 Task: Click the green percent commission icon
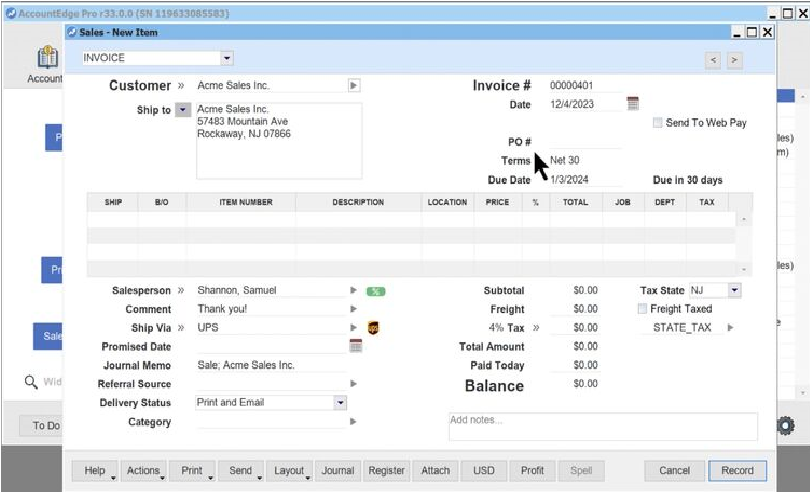point(376,291)
